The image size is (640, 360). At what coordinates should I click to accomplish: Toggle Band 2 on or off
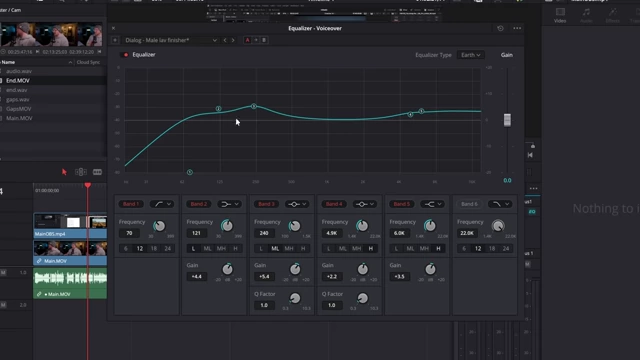(x=199, y=204)
